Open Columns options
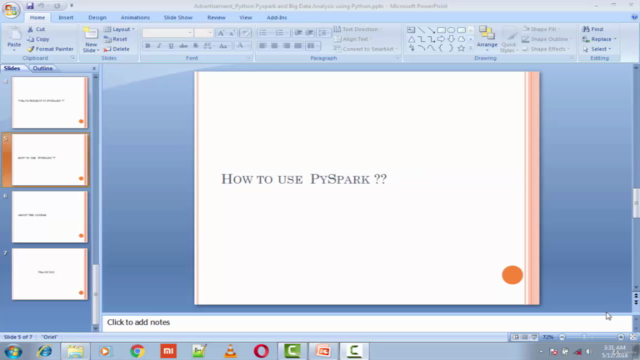The image size is (640, 360). tap(313, 46)
